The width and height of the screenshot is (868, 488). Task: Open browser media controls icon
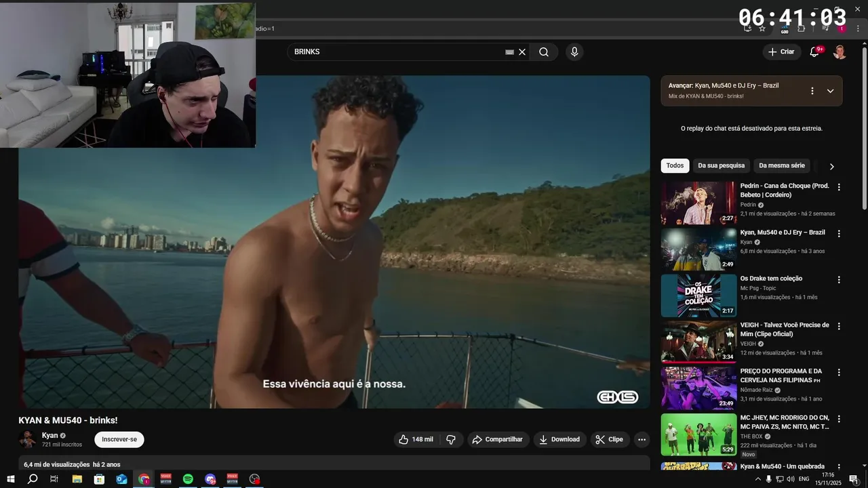point(825,28)
